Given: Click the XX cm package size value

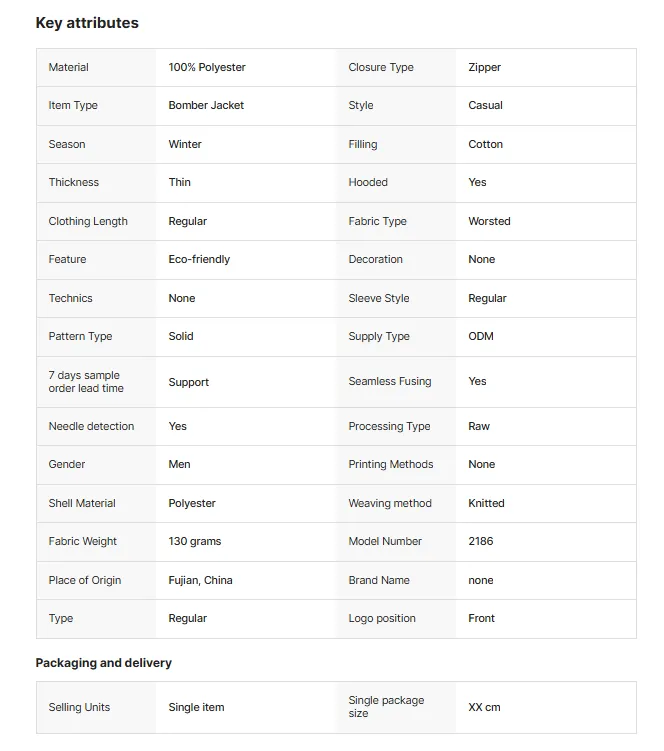Looking at the screenshot, I should [x=484, y=707].
